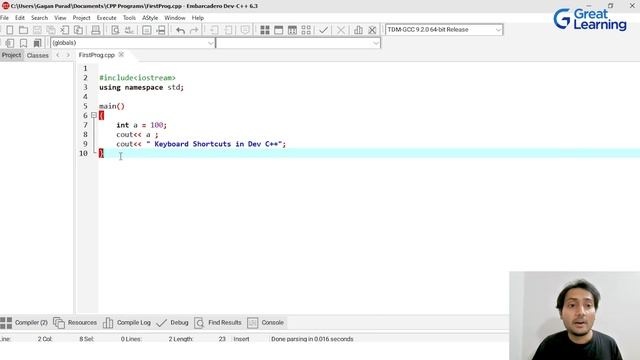Open the Find Results bottom tab
The image size is (640, 360).
point(218,323)
